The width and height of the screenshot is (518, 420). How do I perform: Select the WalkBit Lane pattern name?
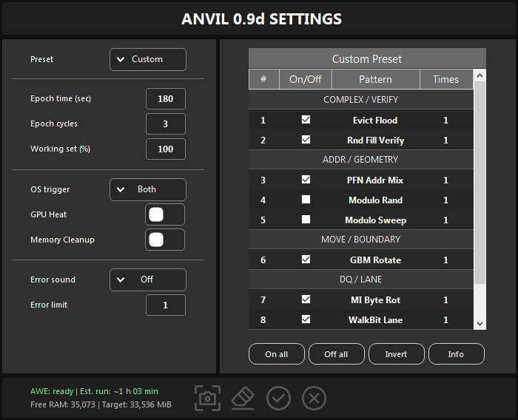pos(376,320)
